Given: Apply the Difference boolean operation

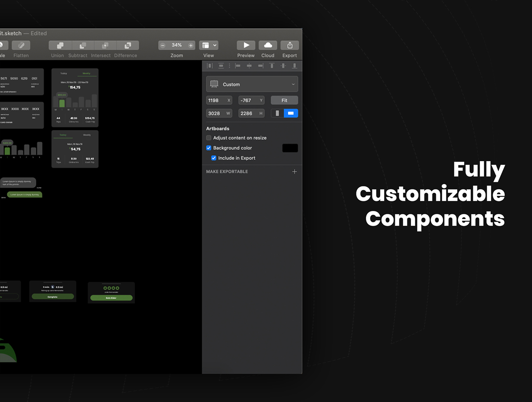Looking at the screenshot, I should (x=127, y=45).
